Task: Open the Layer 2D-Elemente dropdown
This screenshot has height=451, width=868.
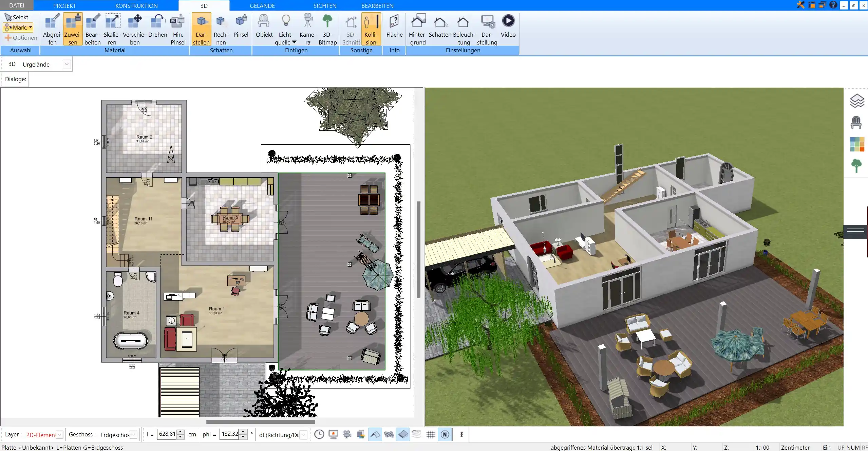Action: tap(59, 435)
